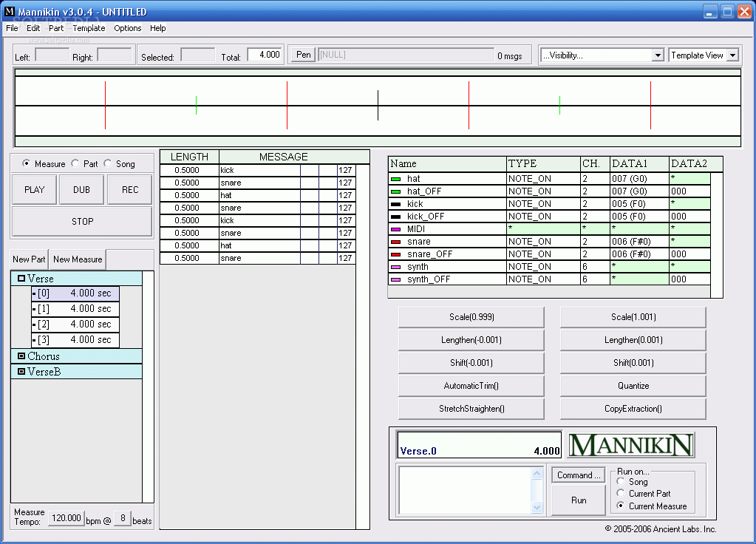
Task: Click the black center marker in timeline
Action: (378, 105)
